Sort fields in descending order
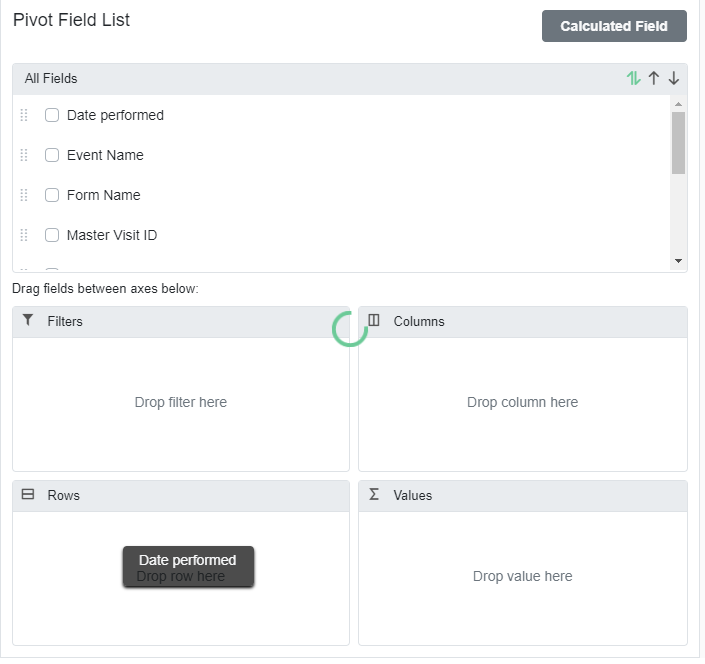The image size is (705, 664). (x=674, y=78)
